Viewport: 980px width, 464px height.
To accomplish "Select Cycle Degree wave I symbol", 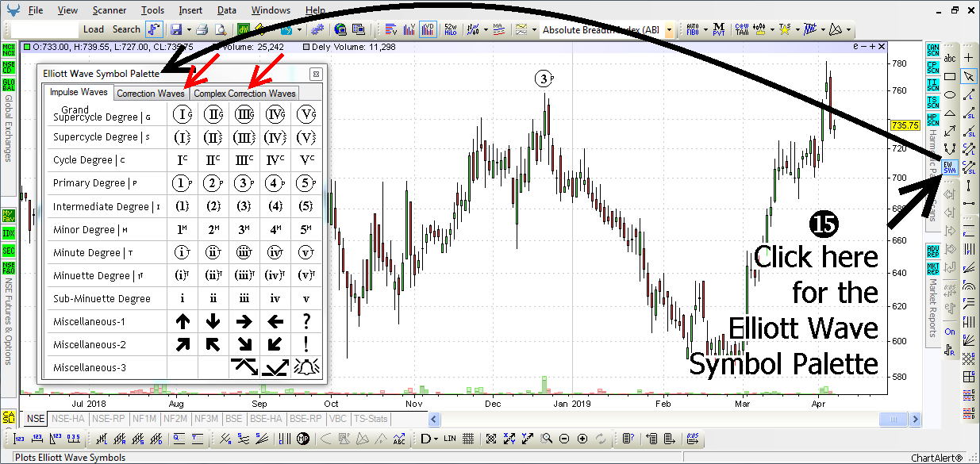I will (x=183, y=160).
